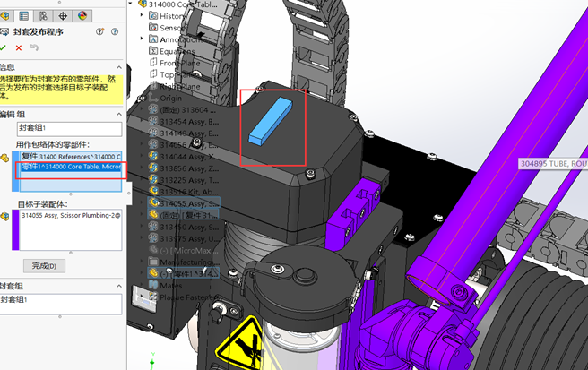
Task: Click the 314056 Assy component icon
Action: 153,144
